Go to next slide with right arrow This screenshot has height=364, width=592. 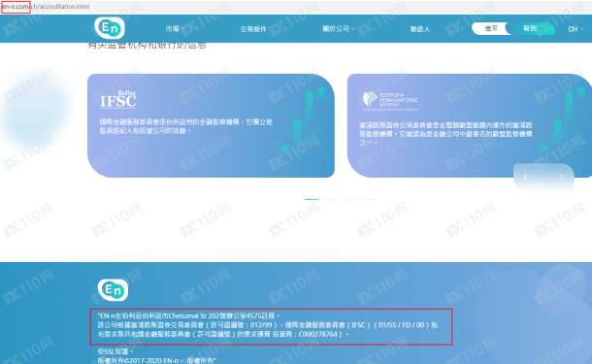[x=561, y=177]
